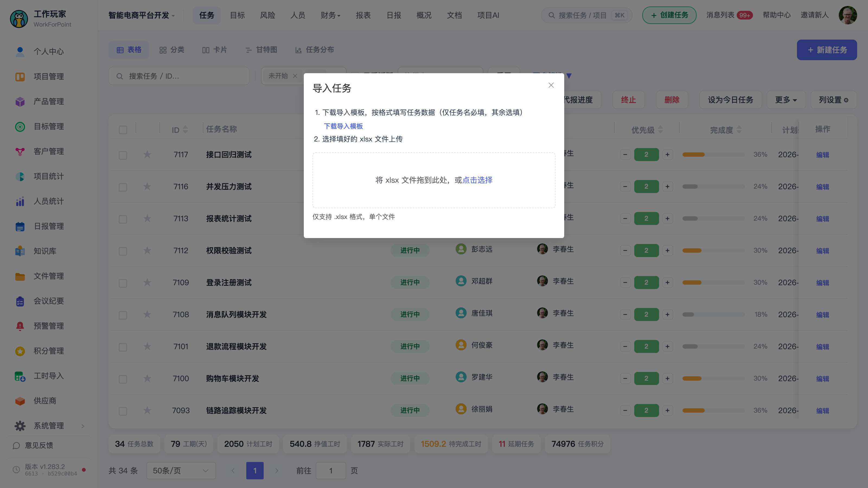Open 供应商 box icon
Screen dimensions: 868x488
pyautogui.click(x=20, y=401)
